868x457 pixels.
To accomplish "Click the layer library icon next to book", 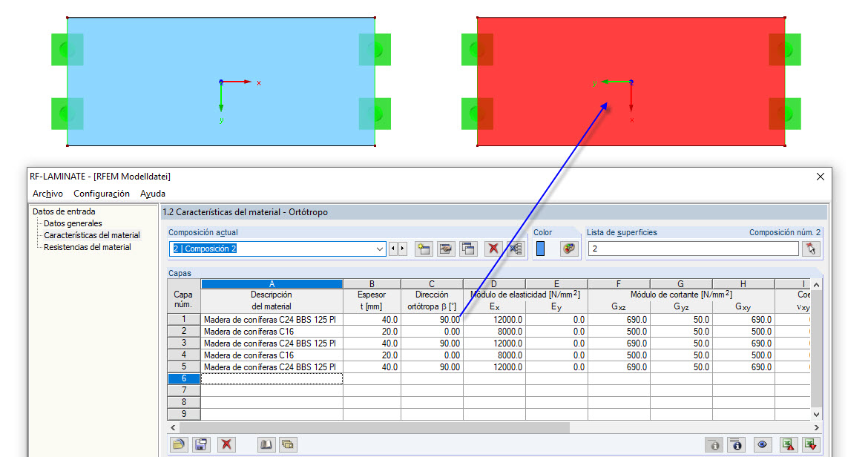I will [x=288, y=444].
